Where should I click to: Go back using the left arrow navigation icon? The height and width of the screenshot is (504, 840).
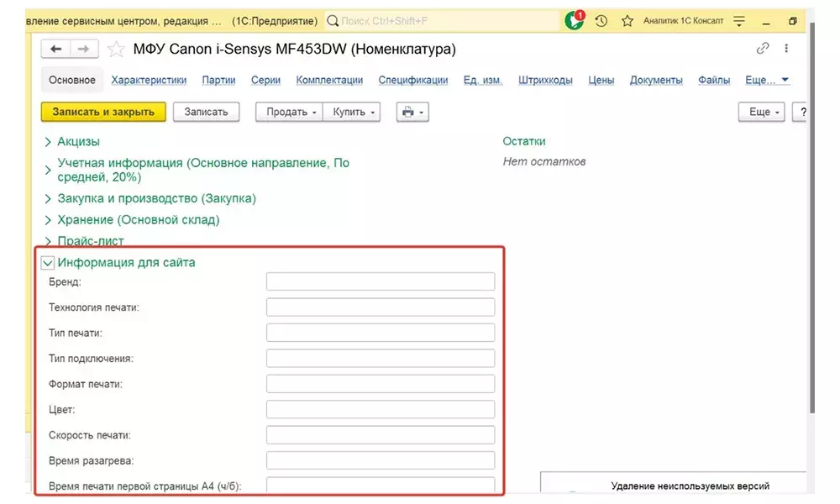[57, 49]
